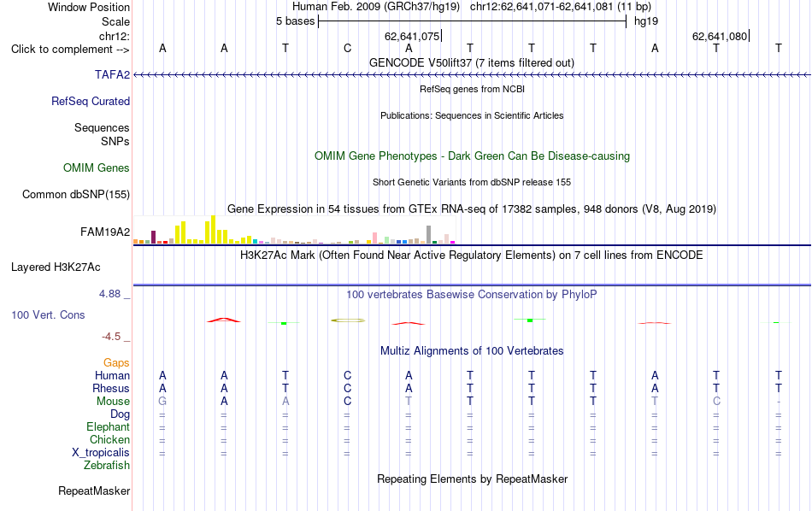Click the Human row in Multiz alignment

point(472,375)
